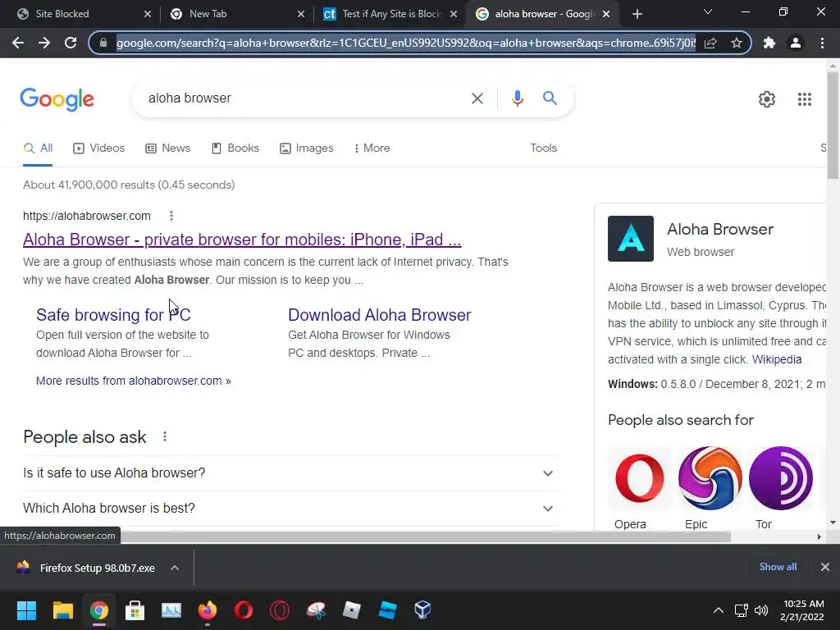The width and height of the screenshot is (840, 630).
Task: Switch to New Tab tab
Action: (235, 14)
